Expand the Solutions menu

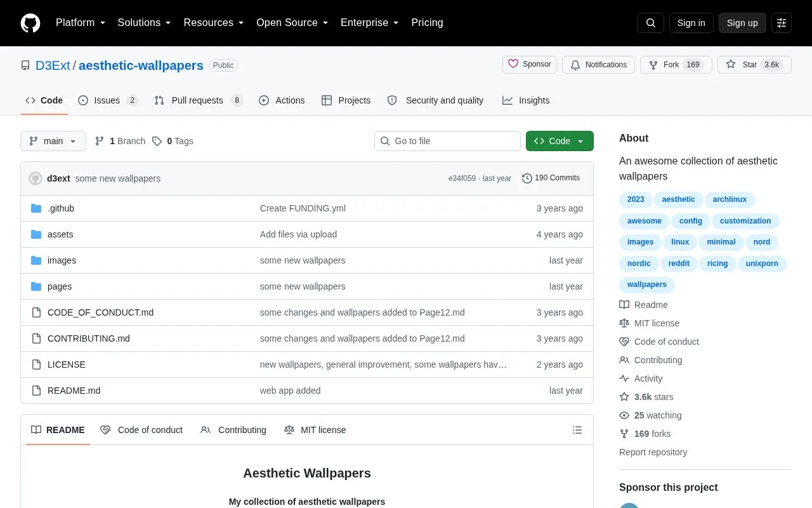coord(145,23)
